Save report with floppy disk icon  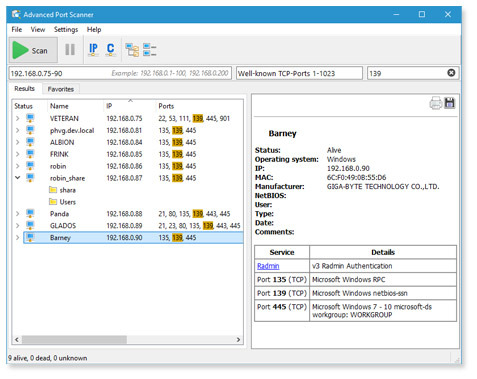click(450, 103)
